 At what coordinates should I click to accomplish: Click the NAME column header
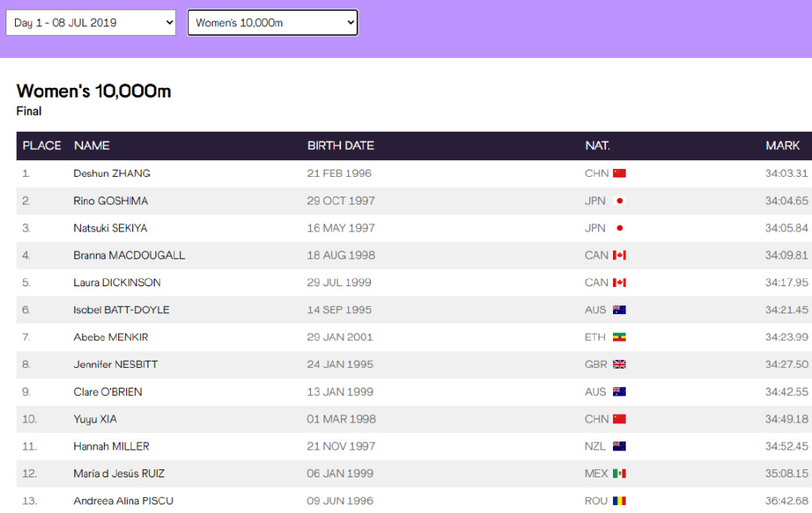coord(92,146)
